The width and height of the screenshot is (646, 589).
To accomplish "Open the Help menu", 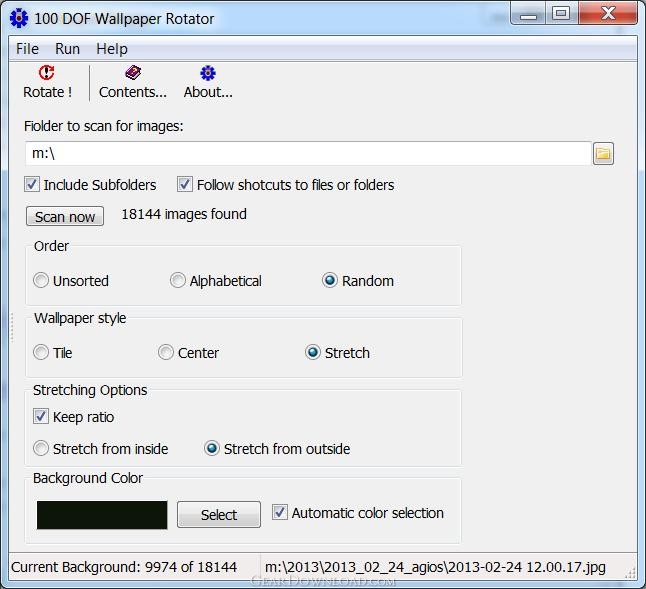I will pos(112,49).
